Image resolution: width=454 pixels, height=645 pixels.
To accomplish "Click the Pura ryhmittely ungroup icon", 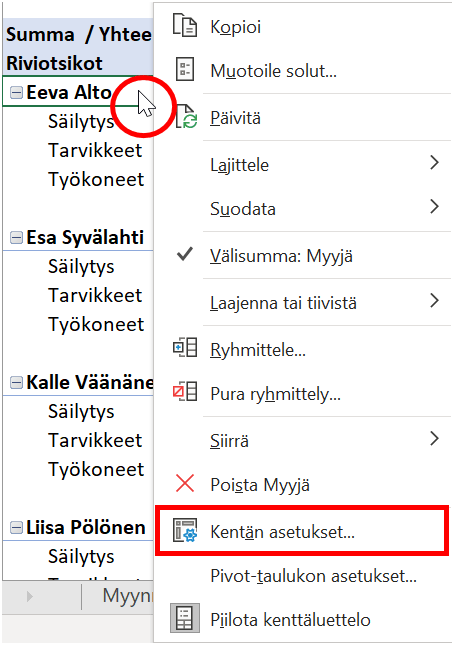I will 185,391.
